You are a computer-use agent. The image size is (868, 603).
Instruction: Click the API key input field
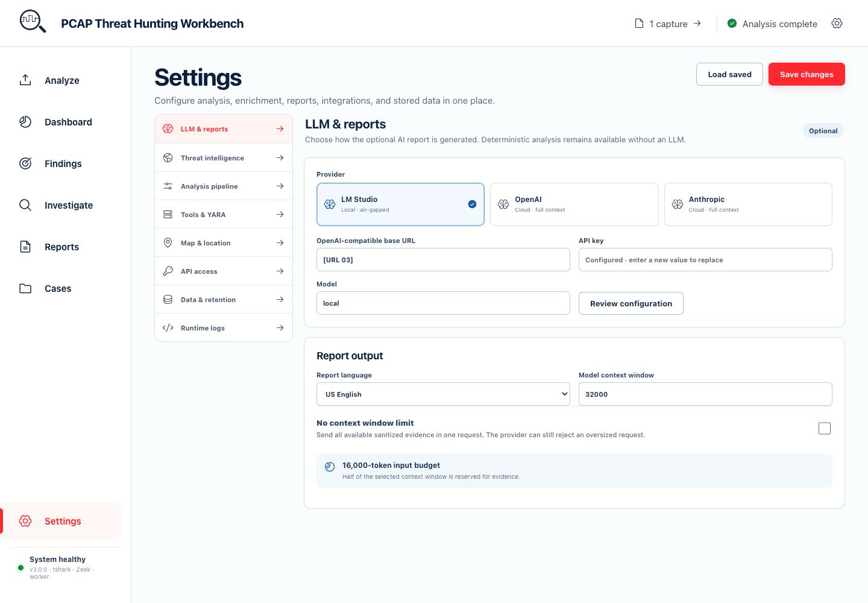705,260
